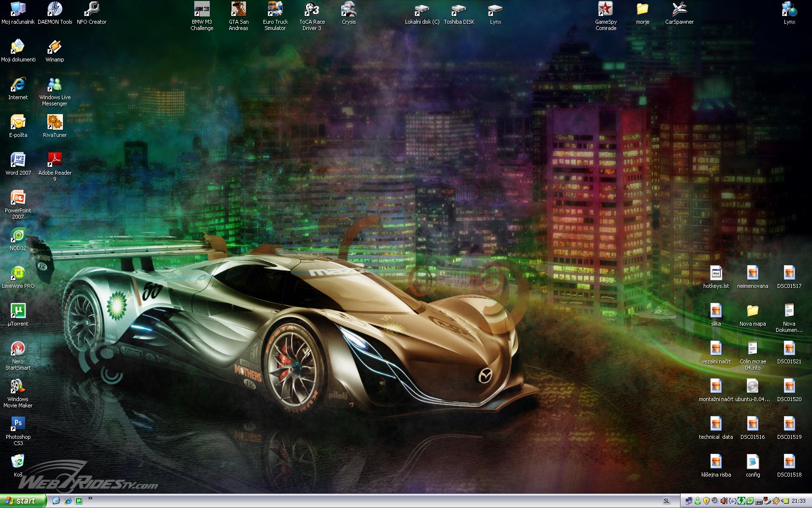Click the config file icon
The height and width of the screenshot is (508, 812).
click(x=753, y=466)
